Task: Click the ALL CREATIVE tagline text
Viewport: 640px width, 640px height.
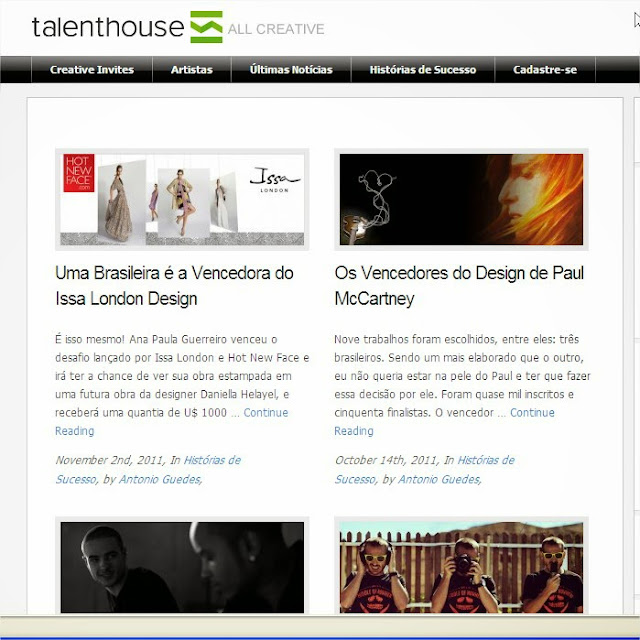Action: point(276,29)
